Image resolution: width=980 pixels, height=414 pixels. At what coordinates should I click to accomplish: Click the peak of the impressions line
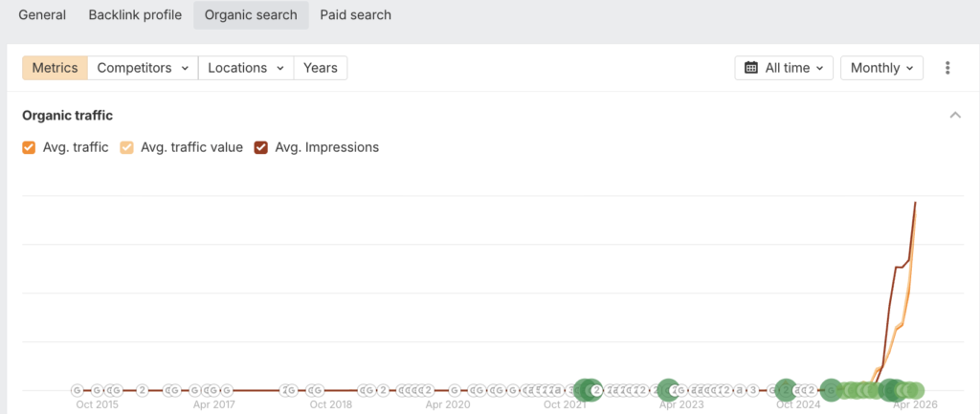click(x=915, y=203)
